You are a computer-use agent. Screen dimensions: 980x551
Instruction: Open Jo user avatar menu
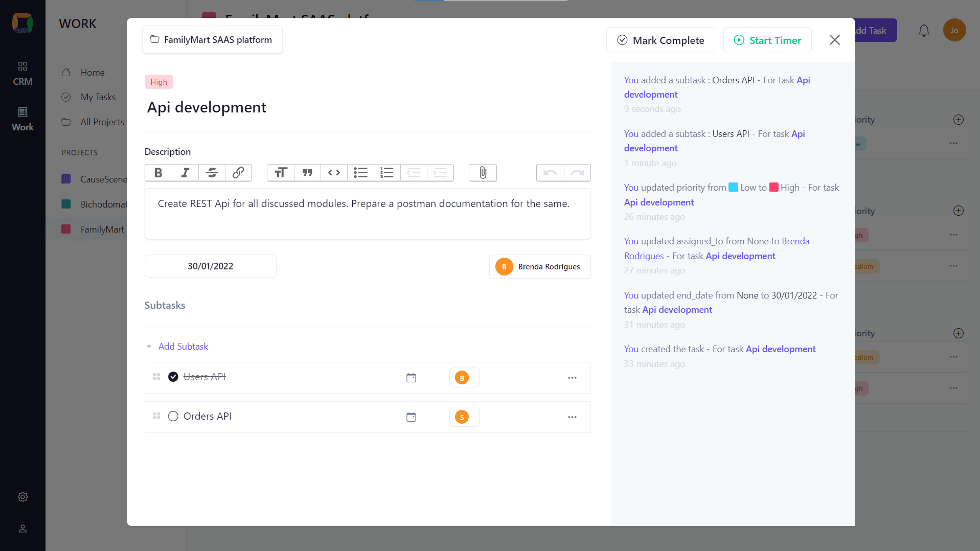(954, 31)
